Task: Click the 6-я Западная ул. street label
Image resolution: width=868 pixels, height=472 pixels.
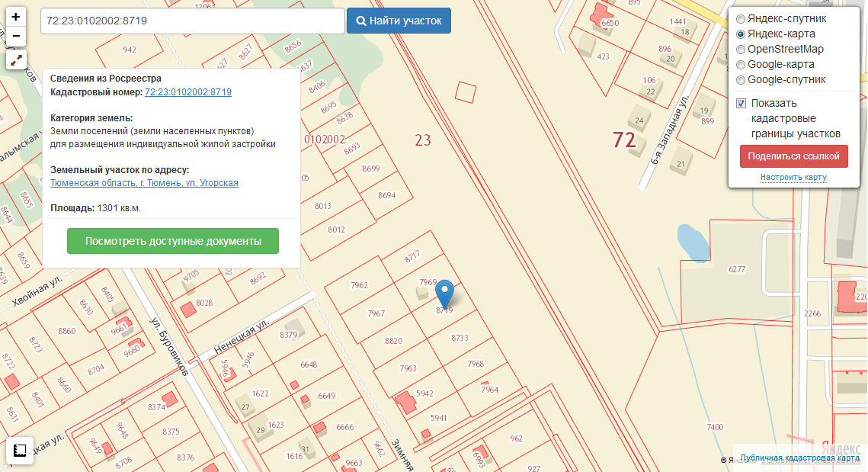Action: [669, 130]
